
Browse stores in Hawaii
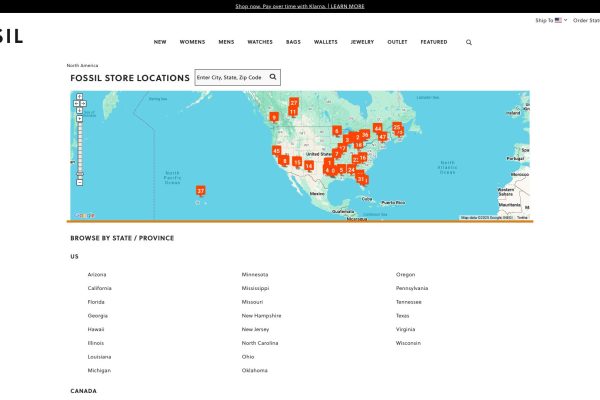pyautogui.click(x=96, y=329)
